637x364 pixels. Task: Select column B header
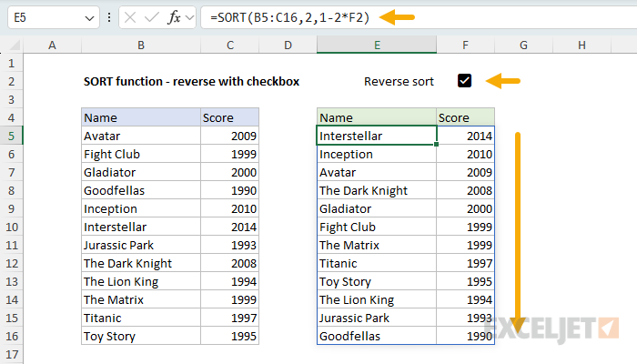[141, 45]
